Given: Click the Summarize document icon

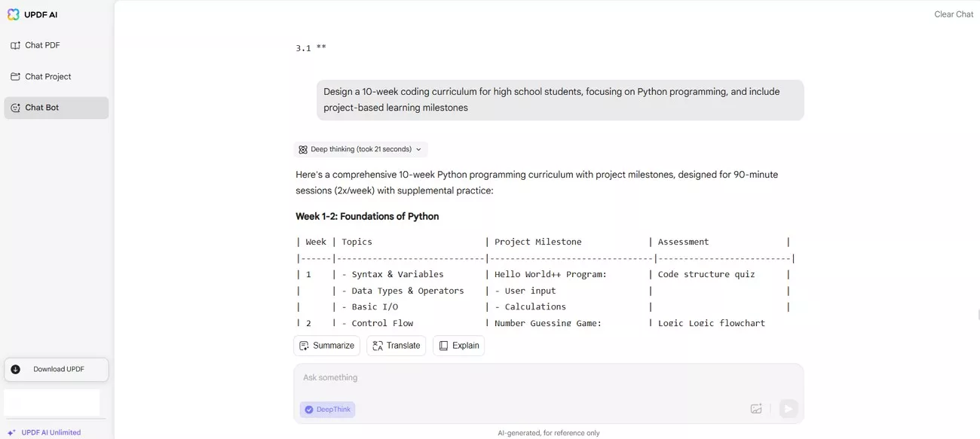Looking at the screenshot, I should [304, 345].
